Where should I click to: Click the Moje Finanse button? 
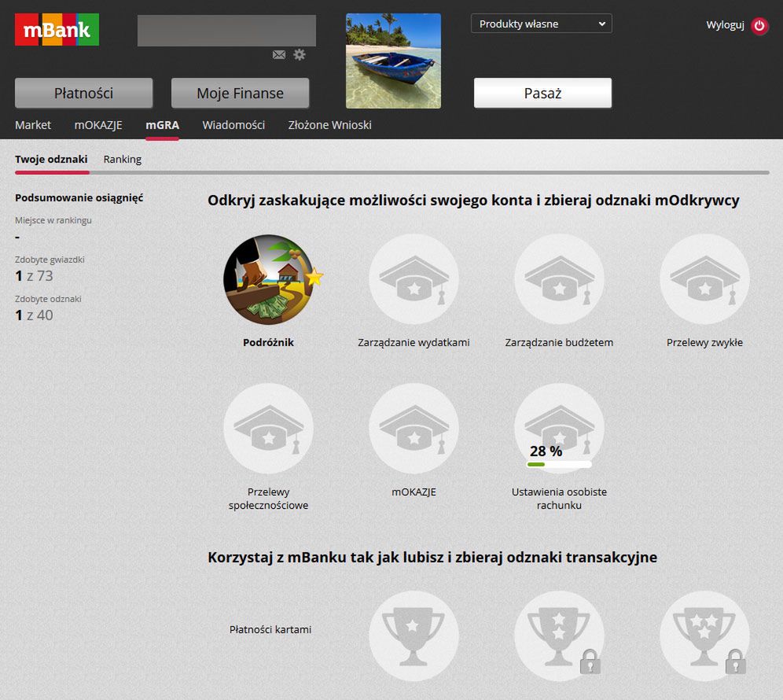241,93
